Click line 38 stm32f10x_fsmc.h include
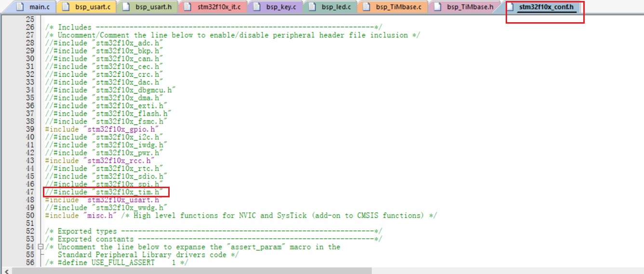The image size is (644, 274). [x=106, y=121]
